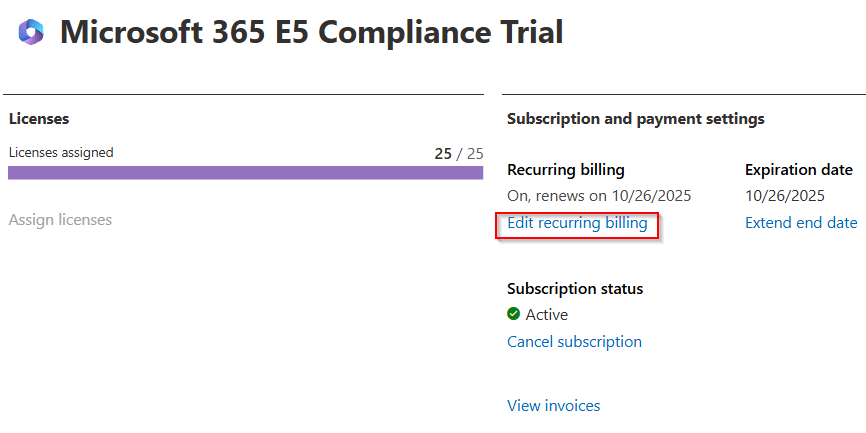
Task: Select Cancel subscription link
Action: (x=574, y=341)
